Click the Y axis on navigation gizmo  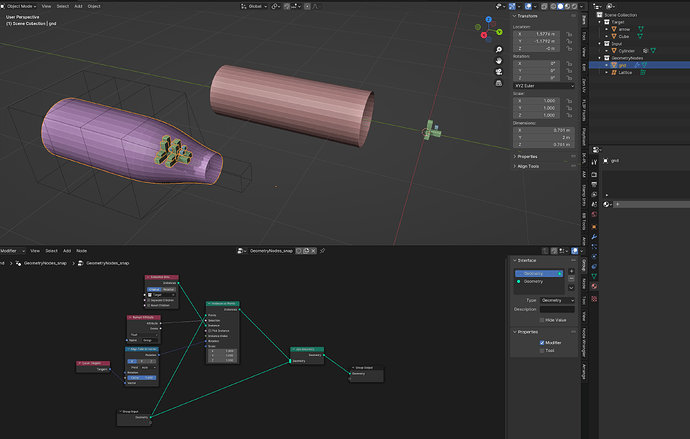[499, 32]
